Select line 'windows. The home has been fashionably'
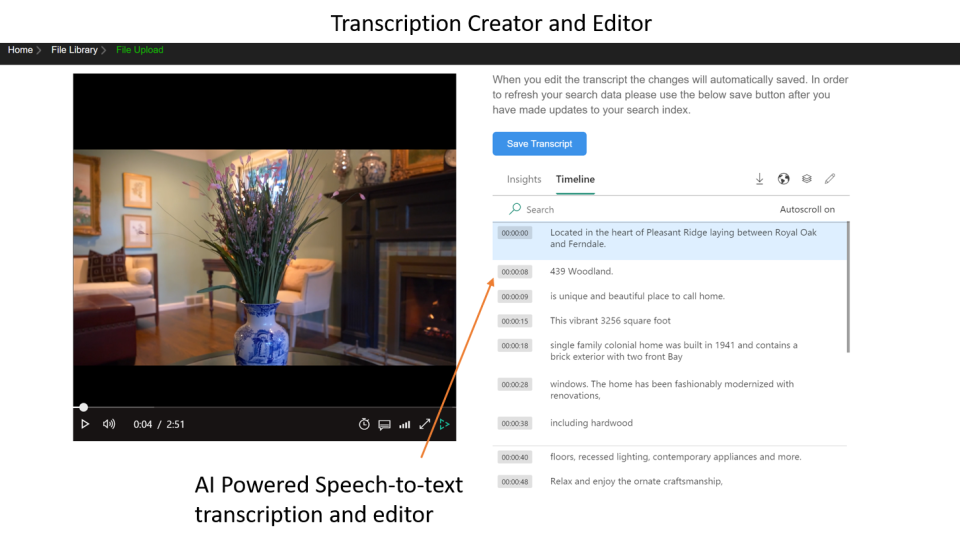Image resolution: width=960 pixels, height=544 pixels. click(x=672, y=390)
